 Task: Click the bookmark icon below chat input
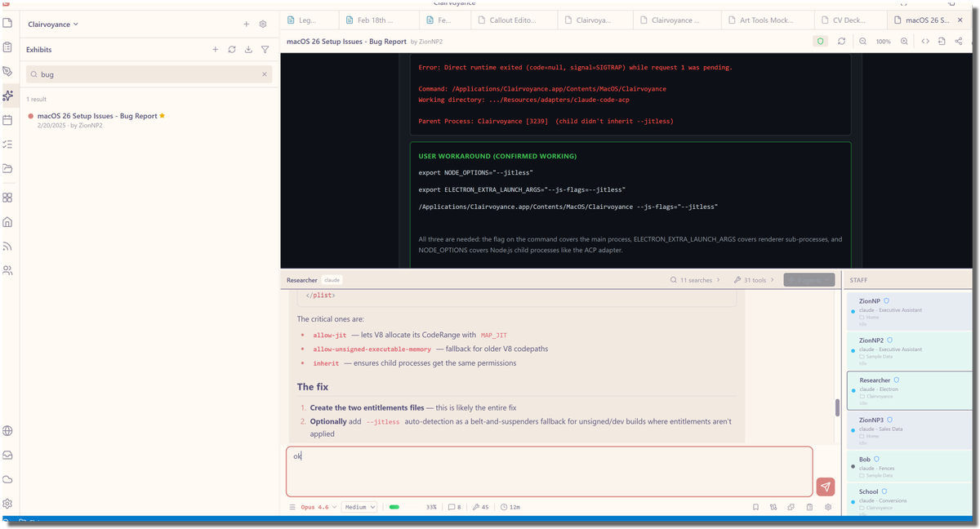tap(755, 507)
